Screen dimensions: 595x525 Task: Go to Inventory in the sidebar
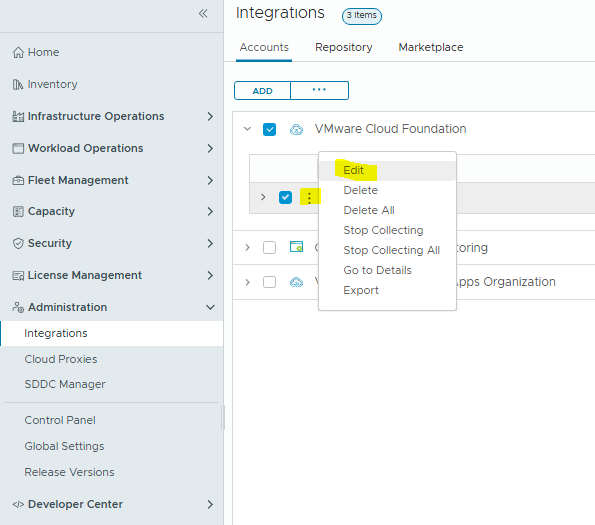pos(52,84)
